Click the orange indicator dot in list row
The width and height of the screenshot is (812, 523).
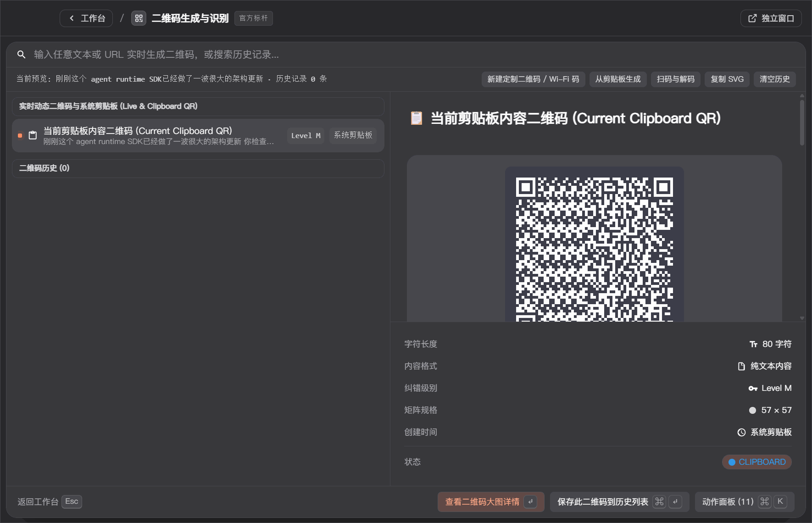[x=20, y=135]
